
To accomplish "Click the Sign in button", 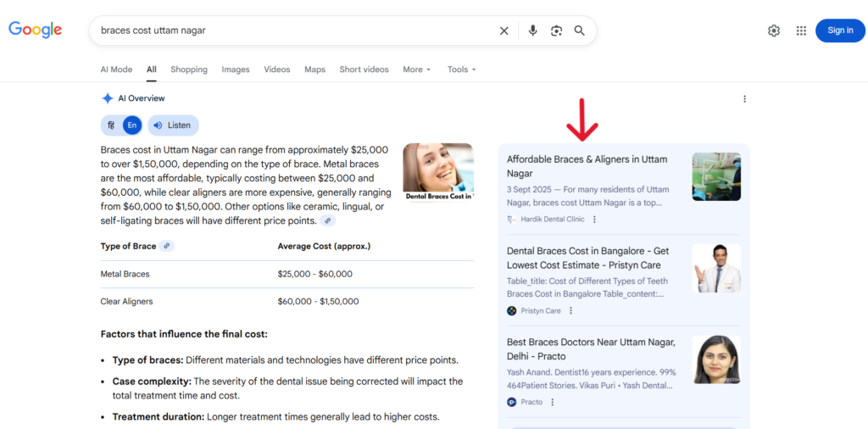I will click(840, 31).
